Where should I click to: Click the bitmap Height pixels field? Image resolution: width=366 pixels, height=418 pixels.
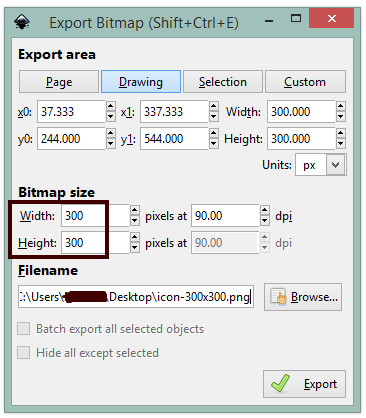[x=95, y=243]
